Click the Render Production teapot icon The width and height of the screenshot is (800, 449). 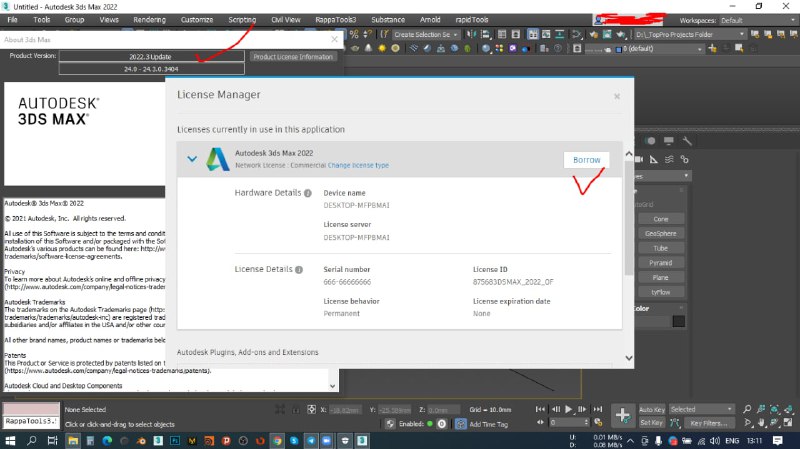(x=620, y=34)
